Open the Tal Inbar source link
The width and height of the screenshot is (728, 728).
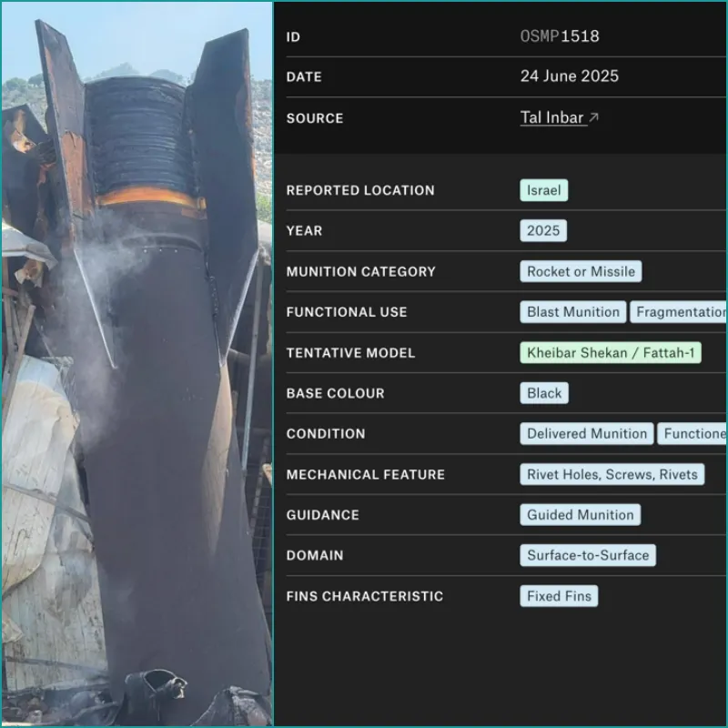[551, 117]
